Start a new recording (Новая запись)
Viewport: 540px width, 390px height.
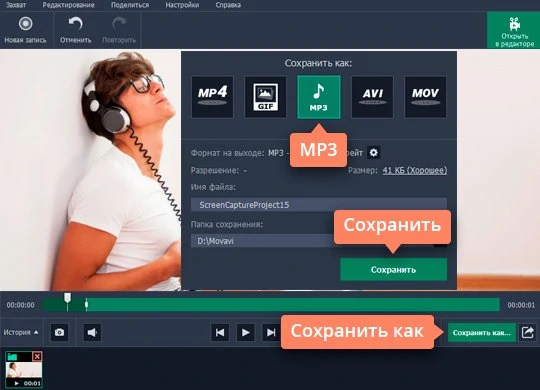(25, 30)
